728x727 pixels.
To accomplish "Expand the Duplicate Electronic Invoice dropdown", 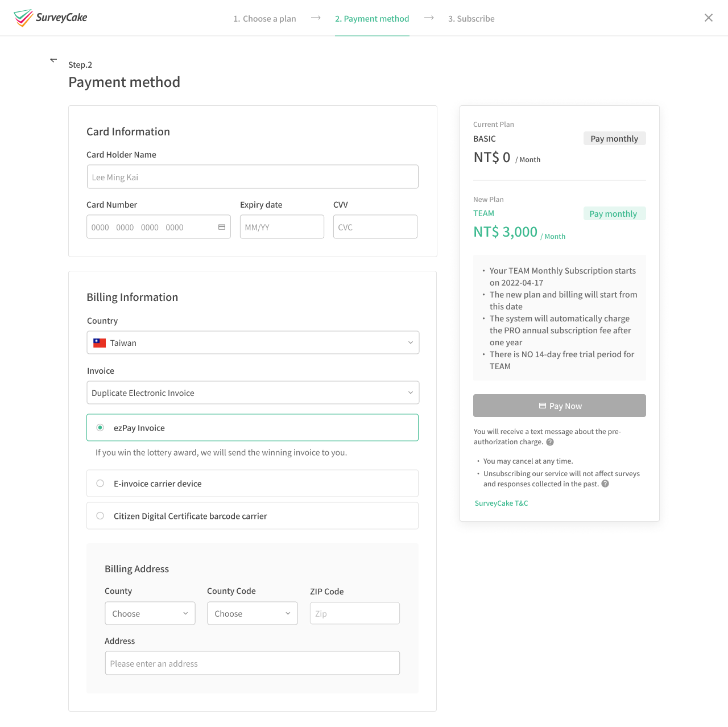I will coord(253,393).
